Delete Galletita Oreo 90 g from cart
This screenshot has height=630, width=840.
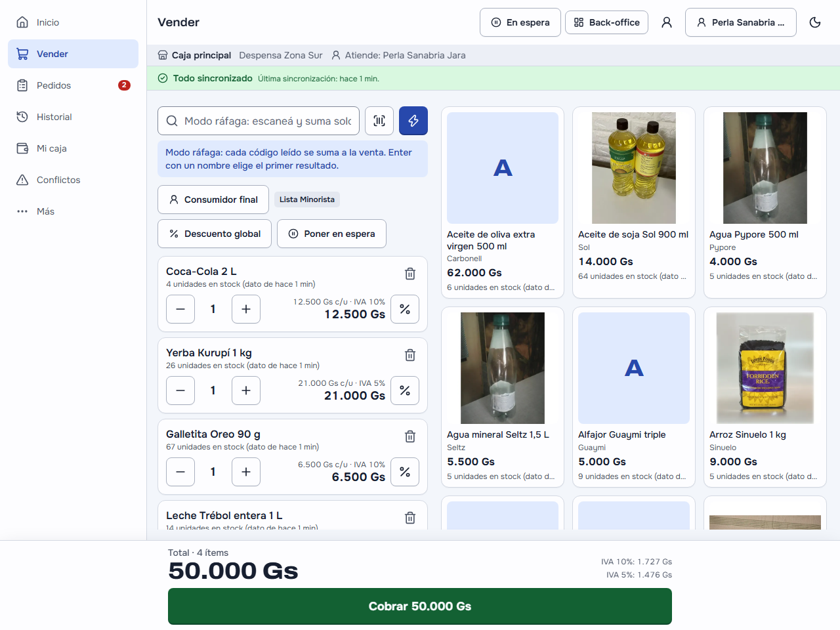coord(410,436)
